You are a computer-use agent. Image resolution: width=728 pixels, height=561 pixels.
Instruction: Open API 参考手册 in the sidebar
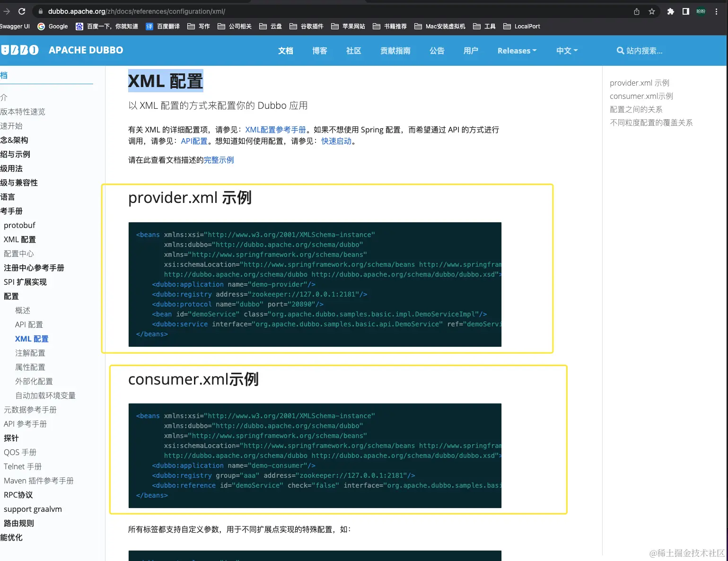(25, 424)
